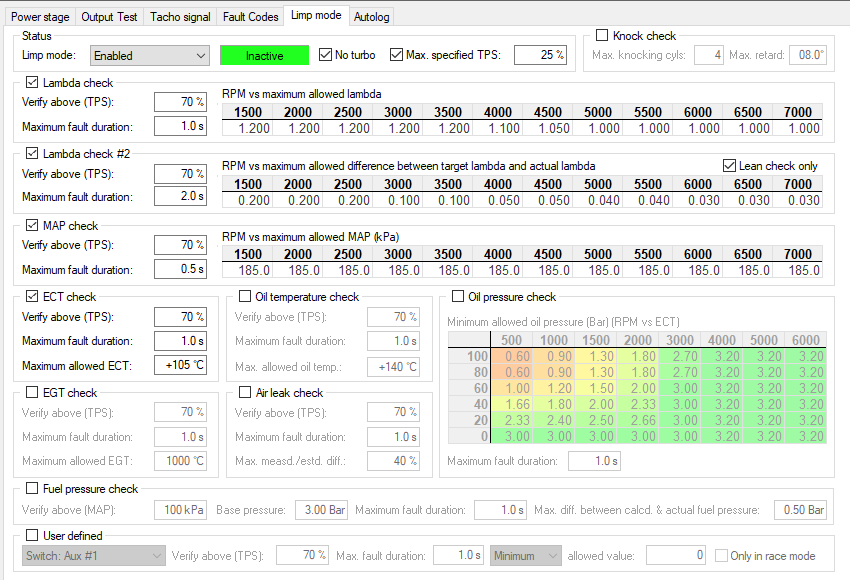Select oil pressure cell 1.00 in row 60
Screen dimensions: 850x580
point(511,388)
